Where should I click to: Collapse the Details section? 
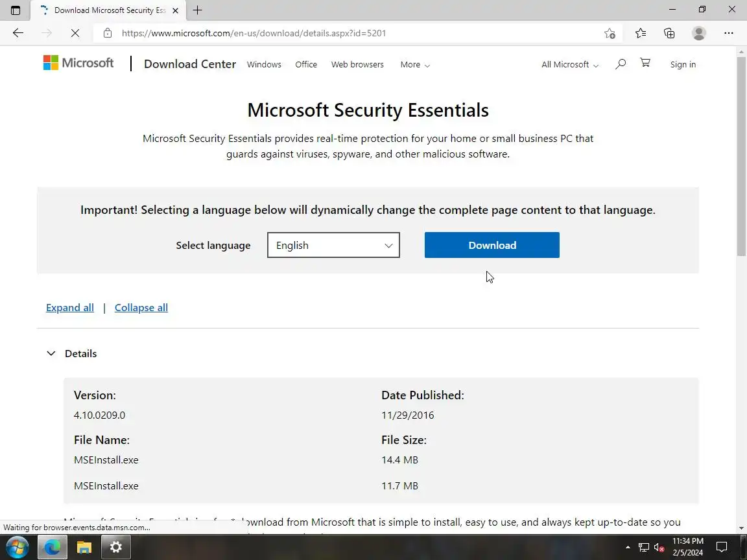pos(51,353)
